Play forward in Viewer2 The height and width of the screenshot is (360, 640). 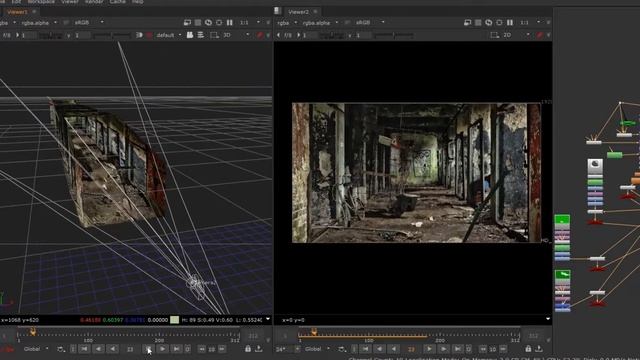pyautogui.click(x=429, y=349)
